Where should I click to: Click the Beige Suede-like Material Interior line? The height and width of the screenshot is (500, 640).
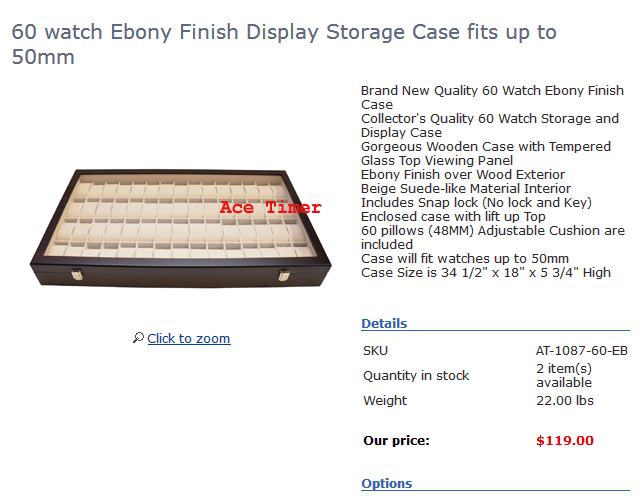pyautogui.click(x=466, y=188)
